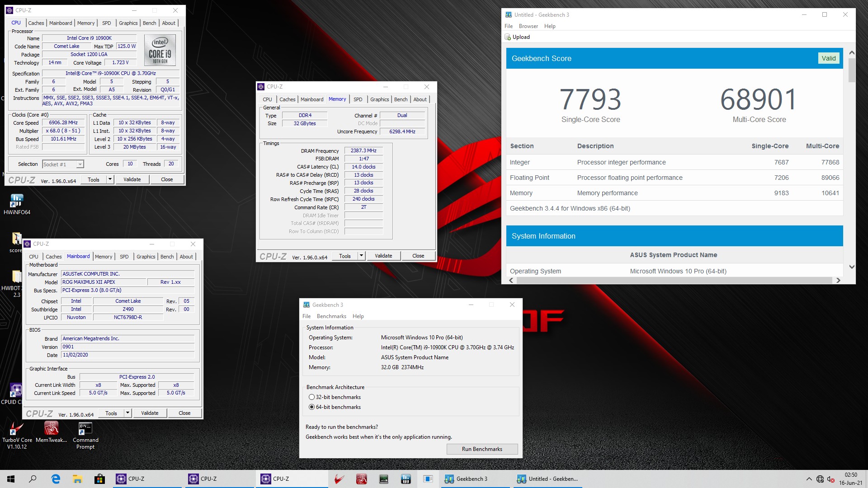
Task: Launch Microsoft Edge from taskbar
Action: [56, 479]
